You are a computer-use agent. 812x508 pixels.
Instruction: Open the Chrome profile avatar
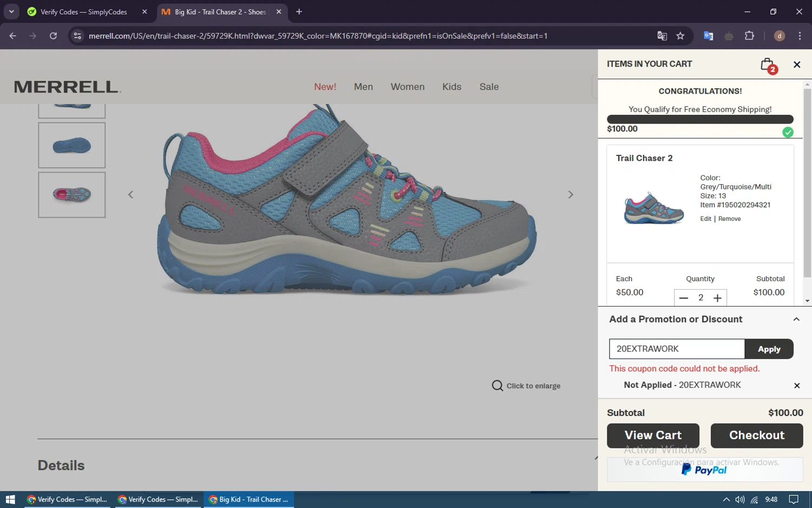(x=779, y=36)
